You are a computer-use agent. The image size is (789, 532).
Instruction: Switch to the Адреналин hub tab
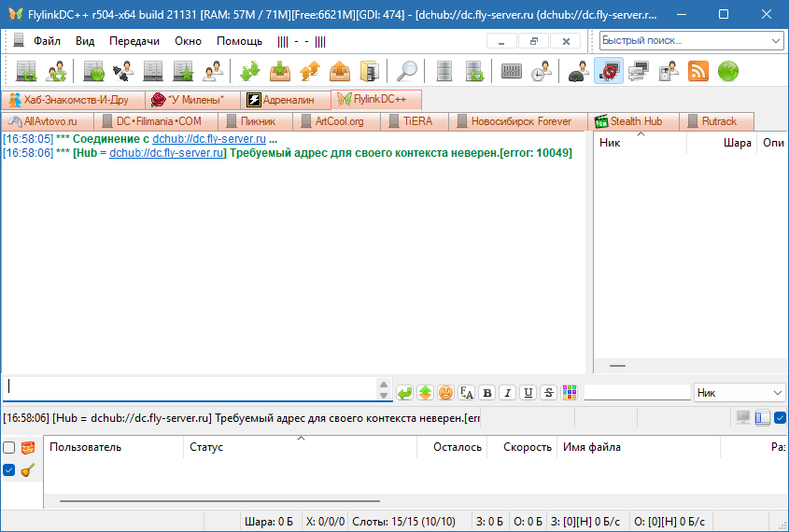(285, 100)
